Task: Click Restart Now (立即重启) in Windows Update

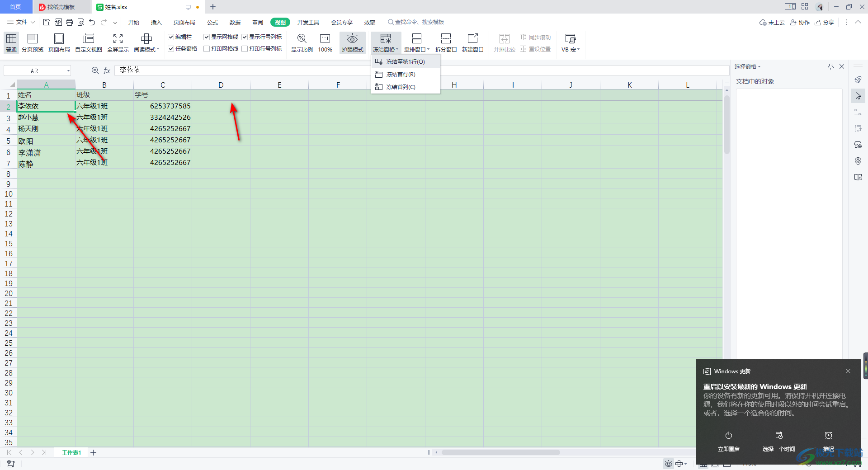Action: click(729, 442)
